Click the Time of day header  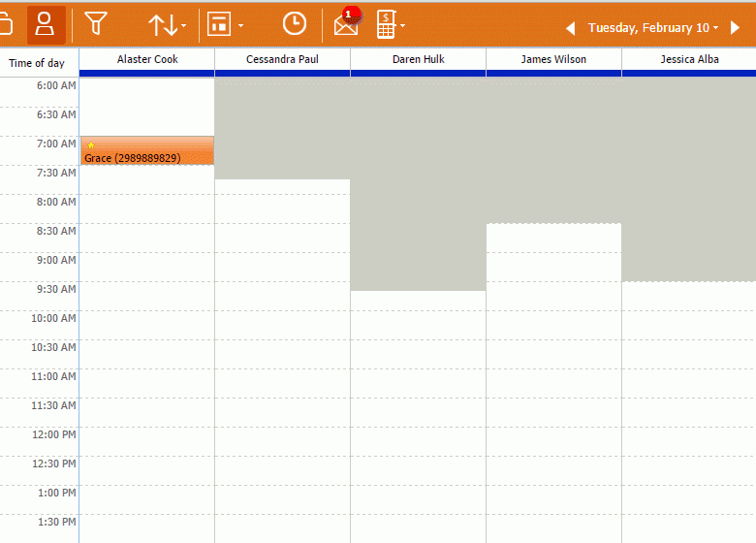pyautogui.click(x=37, y=63)
